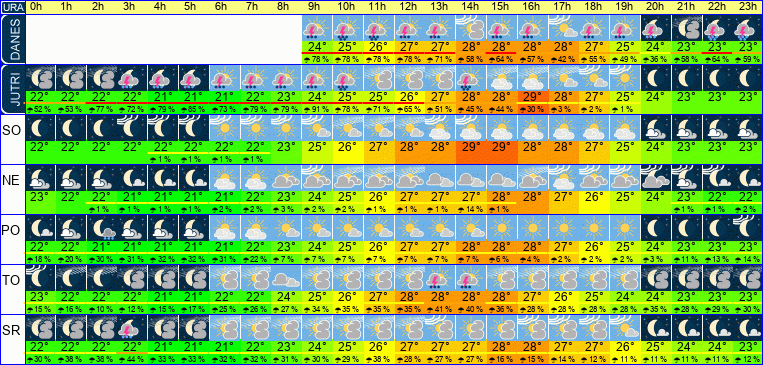Image resolution: width=763 pixels, height=365 pixels.
Task: Select the DANES day tab
Action: pyautogui.click(x=12, y=39)
